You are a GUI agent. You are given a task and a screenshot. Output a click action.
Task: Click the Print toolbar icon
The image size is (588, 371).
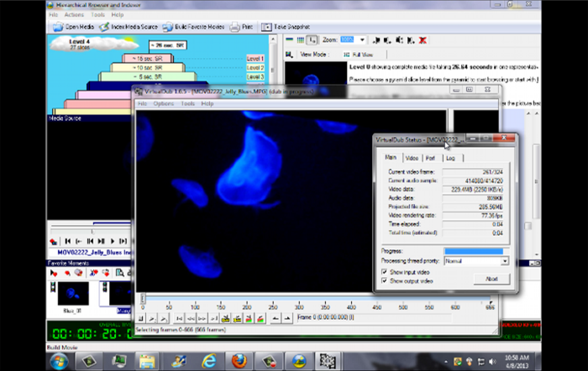[235, 27]
